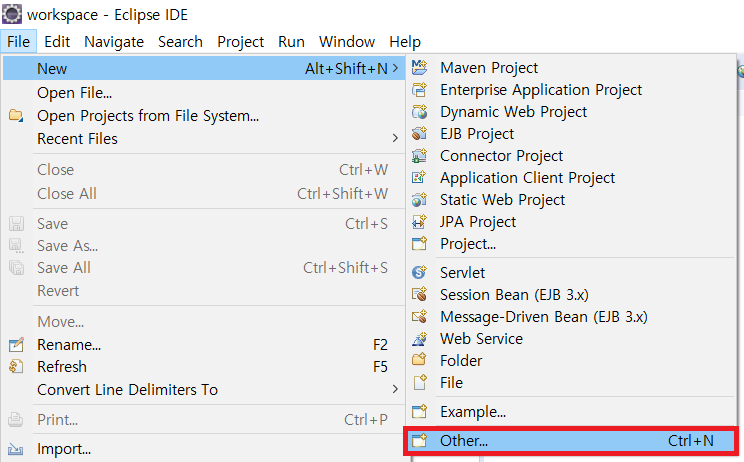Click the Eclipse IDE title bar icon
This screenshot has height=462, width=744.
pyautogui.click(x=12, y=14)
